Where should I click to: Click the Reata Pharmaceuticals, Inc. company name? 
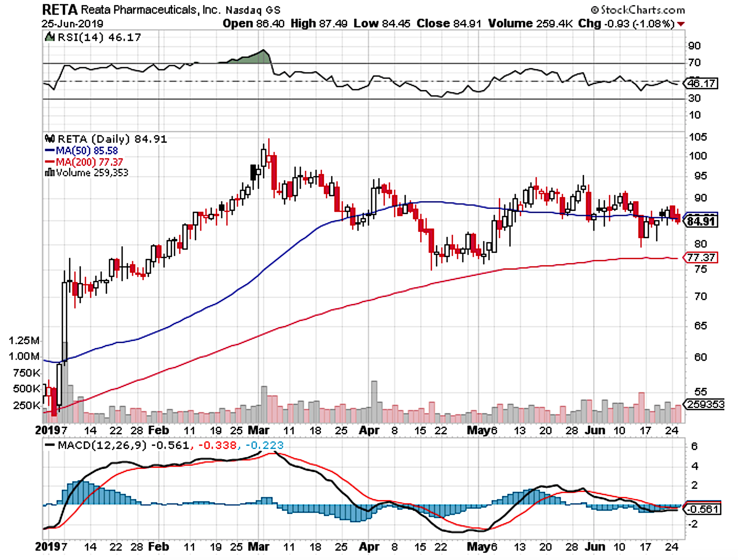coord(151,10)
